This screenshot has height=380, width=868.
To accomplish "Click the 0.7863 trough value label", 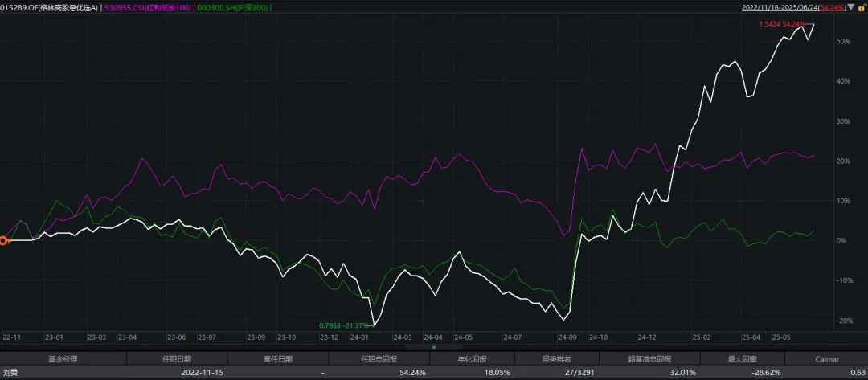I will pyautogui.click(x=344, y=325).
